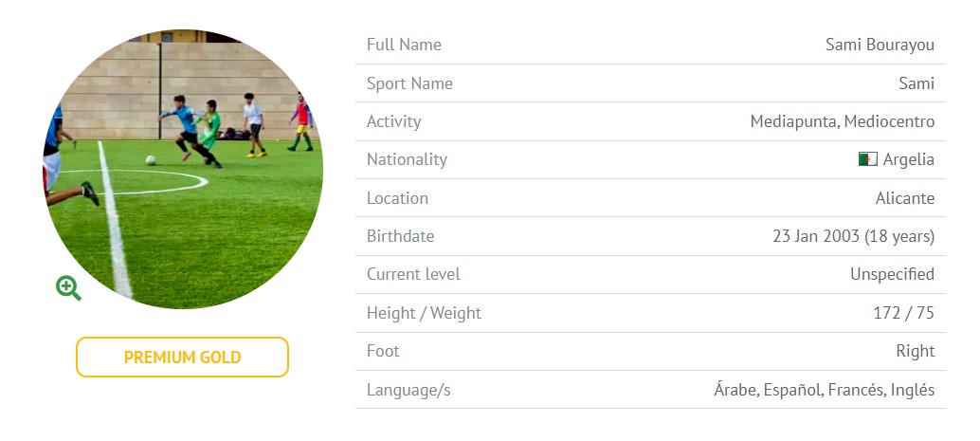Open the circular football profile photo
The width and height of the screenshot is (980, 441).
tap(183, 169)
